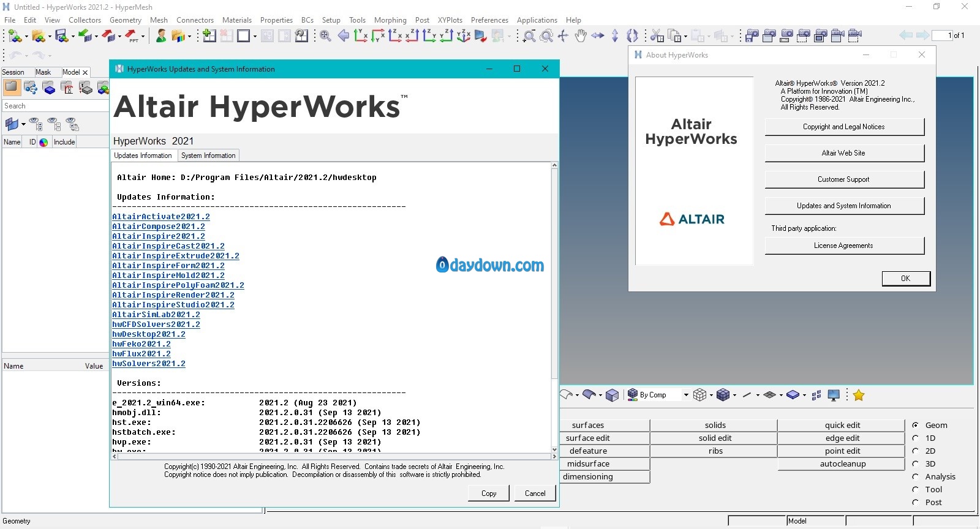Click the Copy button in Updates dialog
The width and height of the screenshot is (980, 529).
489,493
